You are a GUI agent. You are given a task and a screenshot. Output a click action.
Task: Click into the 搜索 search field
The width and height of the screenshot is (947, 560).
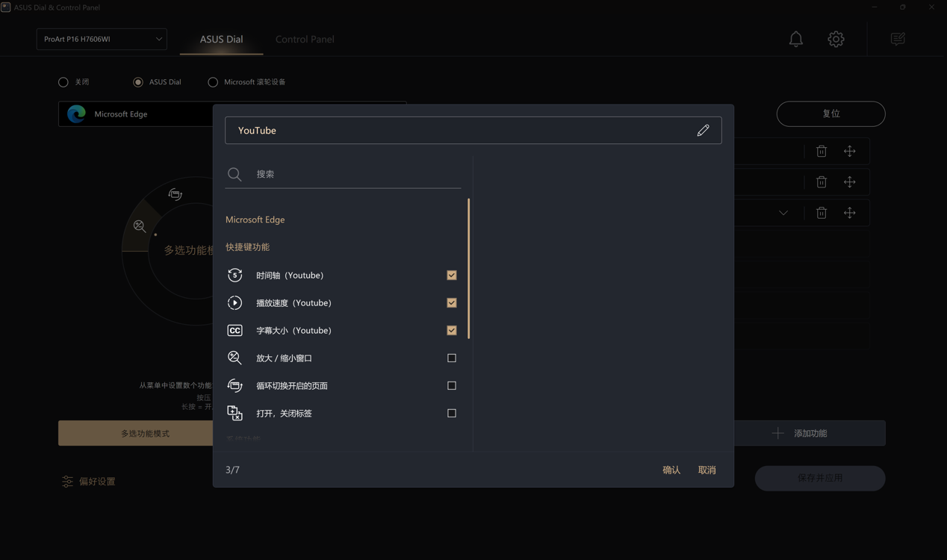click(x=355, y=174)
